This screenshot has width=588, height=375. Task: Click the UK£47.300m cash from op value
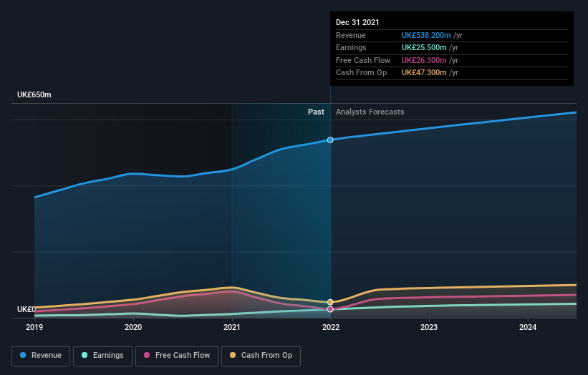pyautogui.click(x=424, y=73)
